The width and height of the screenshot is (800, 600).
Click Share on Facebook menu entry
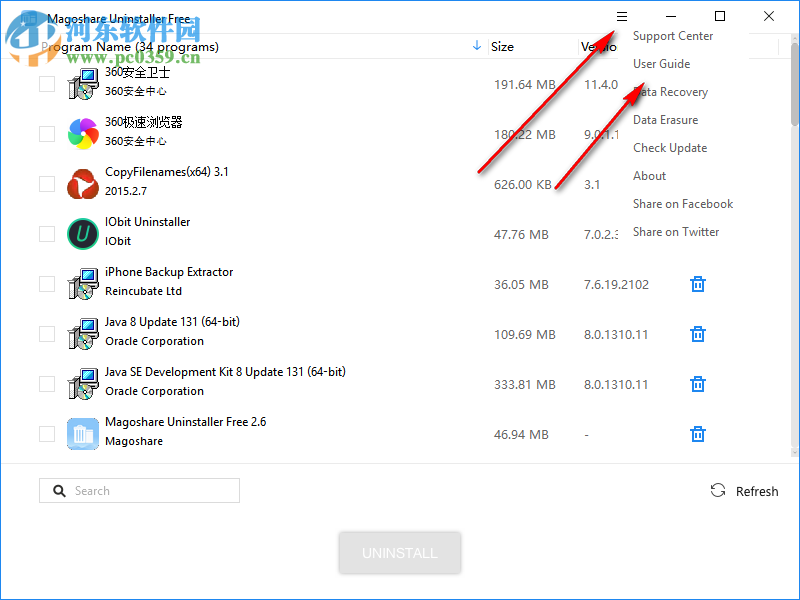click(683, 203)
